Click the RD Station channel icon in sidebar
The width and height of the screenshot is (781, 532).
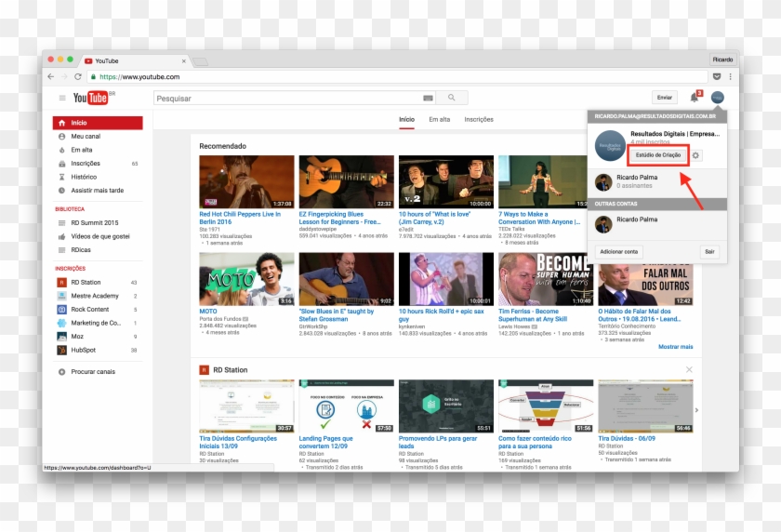[61, 283]
